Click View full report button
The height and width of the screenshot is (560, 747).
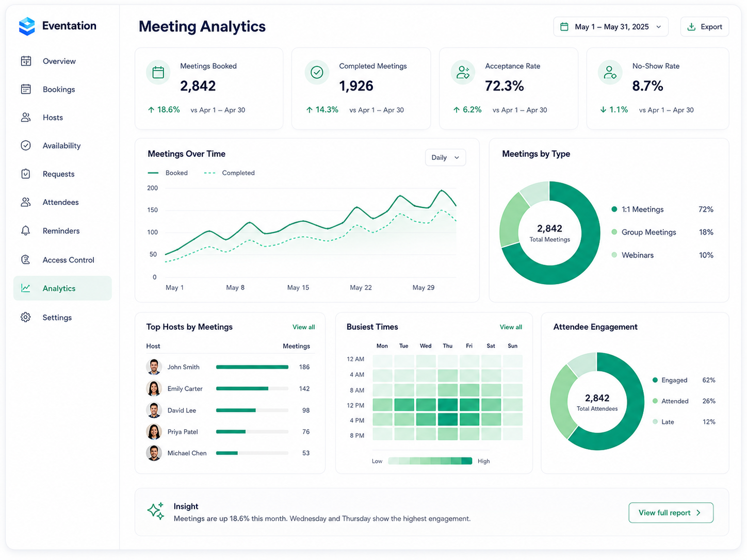[x=671, y=513]
